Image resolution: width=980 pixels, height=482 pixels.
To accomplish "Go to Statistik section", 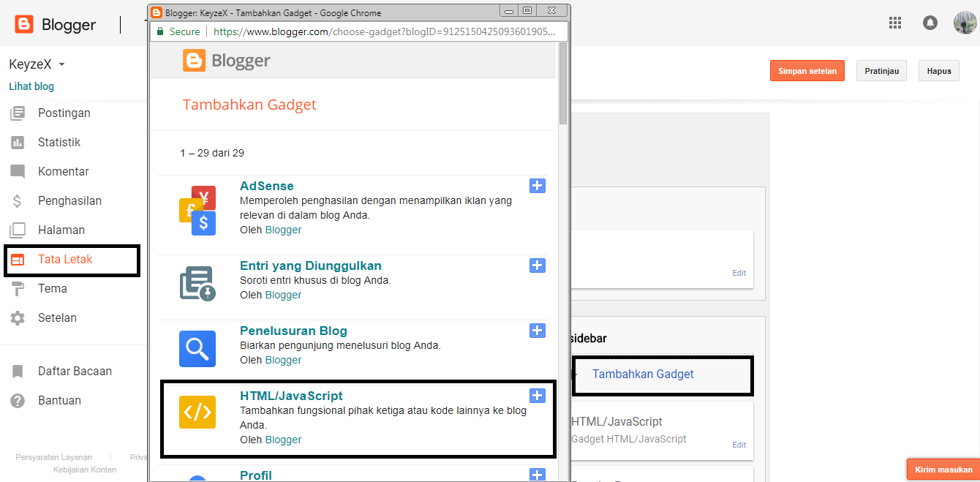I will [59, 142].
